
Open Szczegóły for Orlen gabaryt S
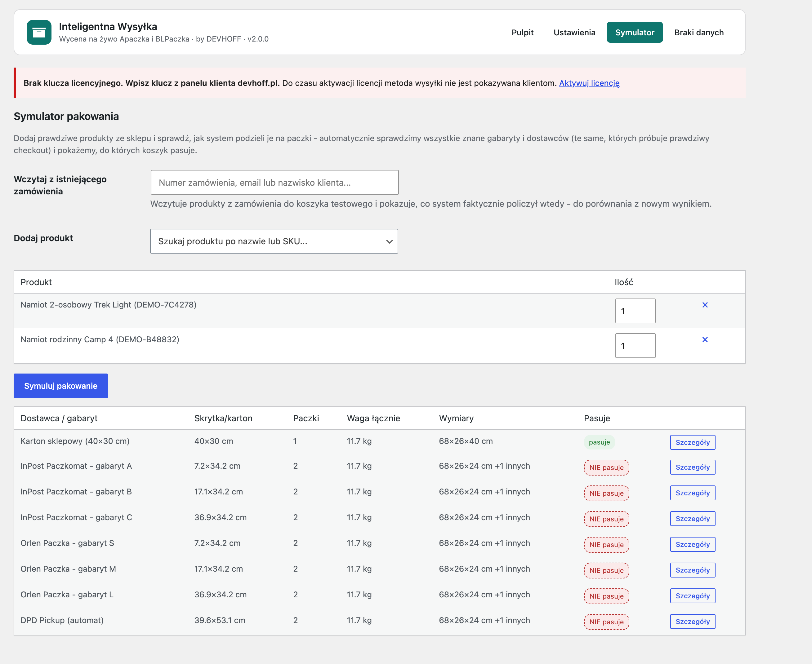693,544
